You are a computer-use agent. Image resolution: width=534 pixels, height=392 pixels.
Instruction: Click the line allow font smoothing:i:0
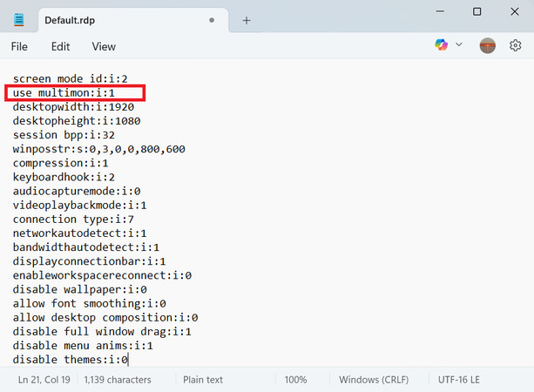(89, 303)
